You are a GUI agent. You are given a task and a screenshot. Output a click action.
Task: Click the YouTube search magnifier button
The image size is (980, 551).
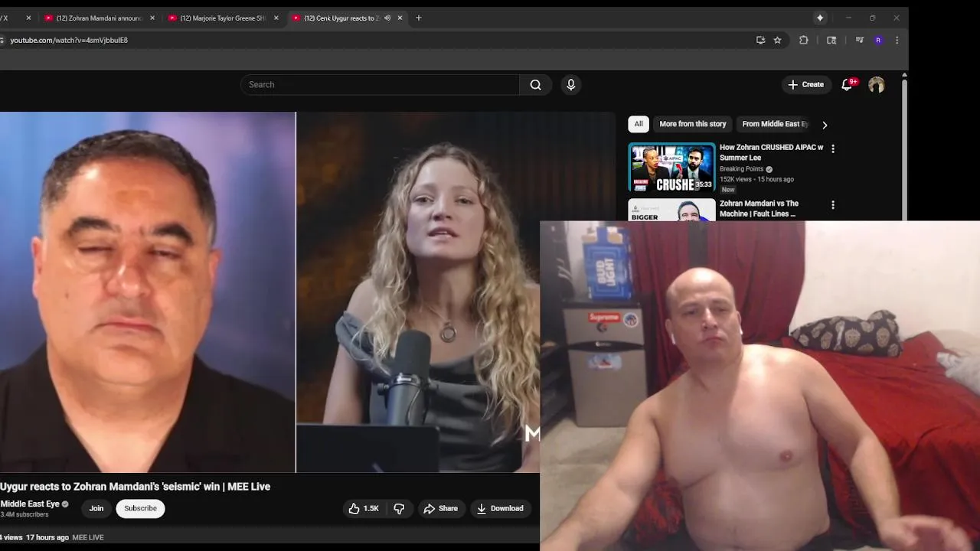[x=536, y=85]
